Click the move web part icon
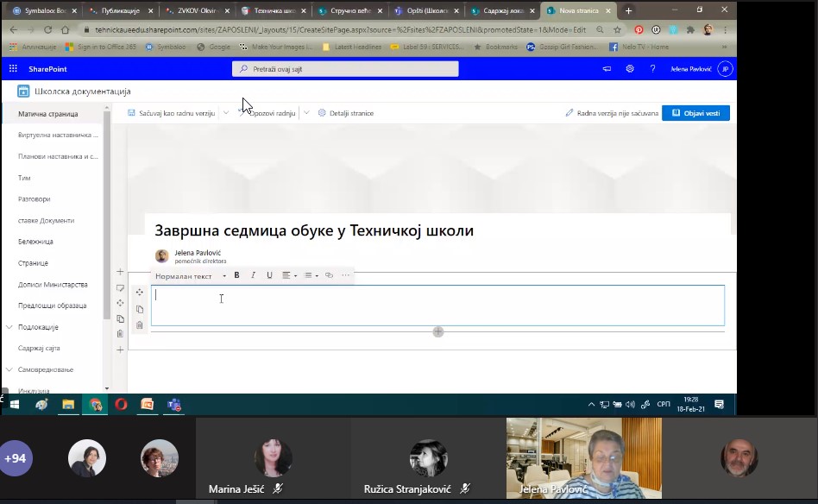Viewport: 818px width, 504px height. click(140, 293)
